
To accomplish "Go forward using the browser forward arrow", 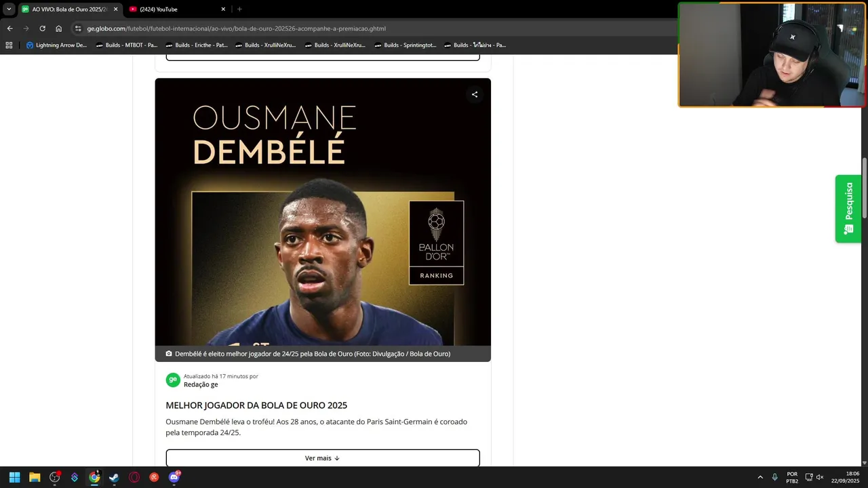I will (26, 28).
